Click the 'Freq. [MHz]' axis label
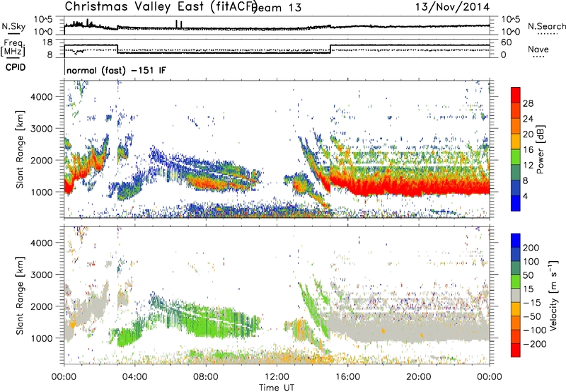The image size is (566, 392). click(13, 48)
